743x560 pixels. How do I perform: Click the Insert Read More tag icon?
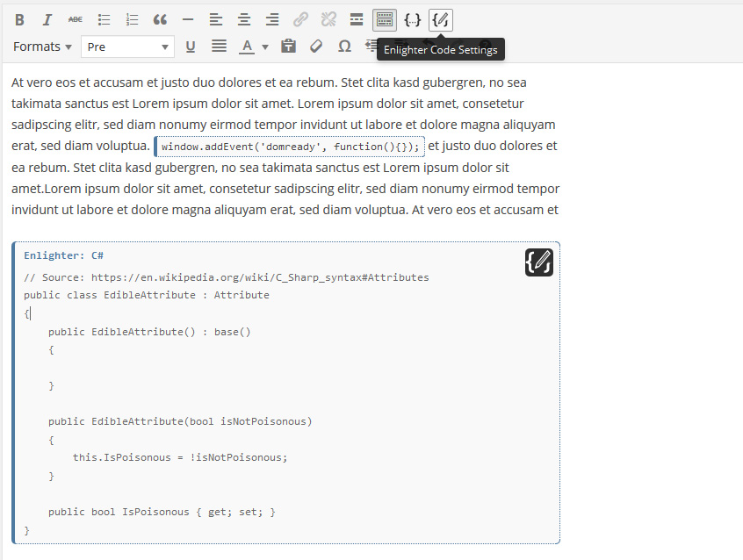(357, 19)
